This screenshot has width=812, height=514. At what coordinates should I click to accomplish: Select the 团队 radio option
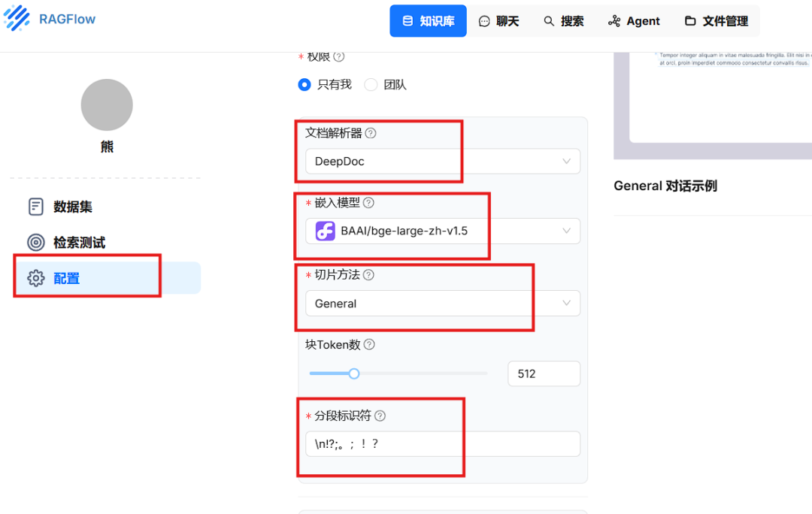[x=371, y=84]
